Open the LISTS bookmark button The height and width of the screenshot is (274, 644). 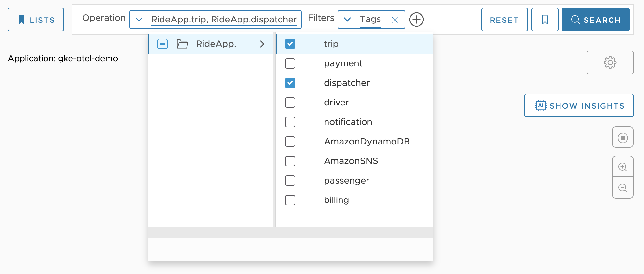36,20
